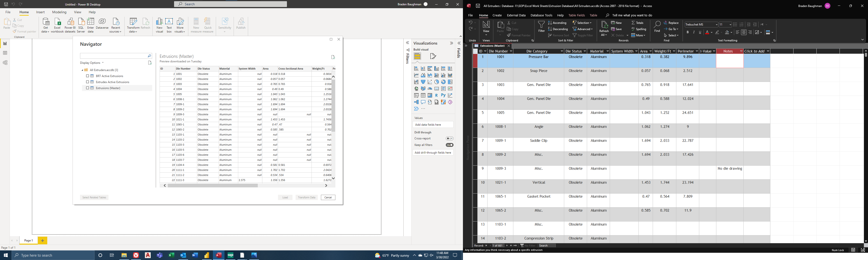
Task: Apply Bold formatting in Access
Action: [x=688, y=32]
